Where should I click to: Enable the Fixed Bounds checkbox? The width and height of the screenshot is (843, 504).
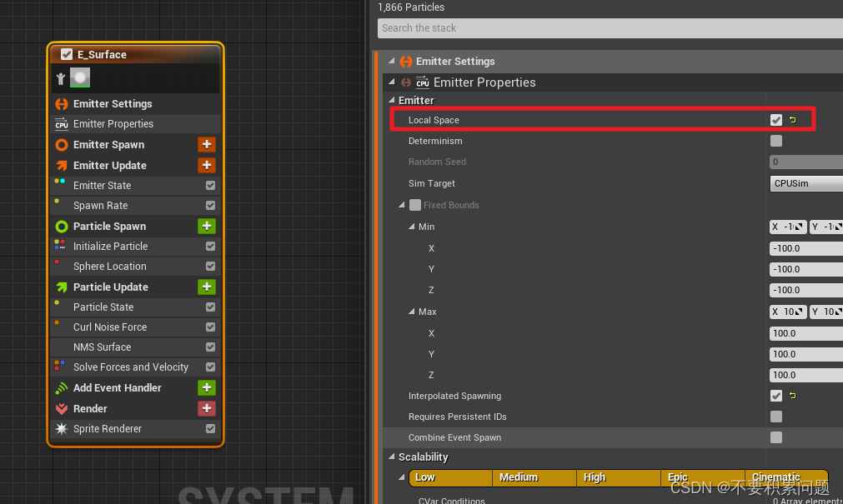point(415,205)
